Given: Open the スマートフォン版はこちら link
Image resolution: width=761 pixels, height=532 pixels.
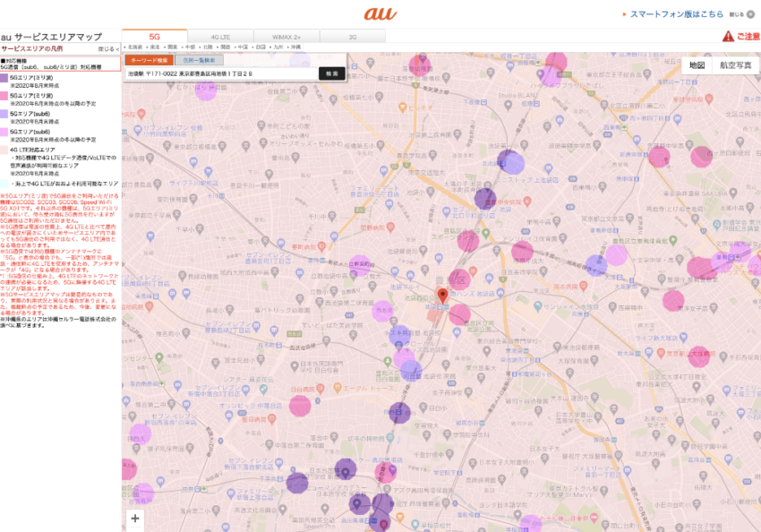Looking at the screenshot, I should coord(676,14).
